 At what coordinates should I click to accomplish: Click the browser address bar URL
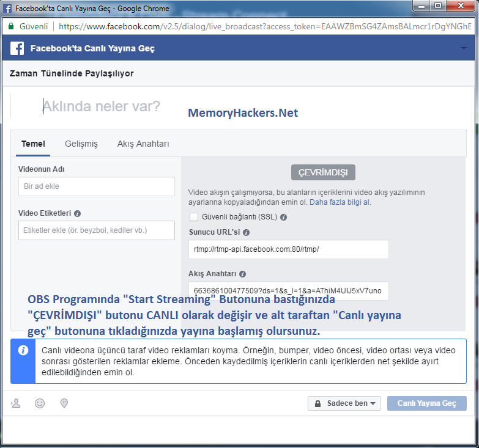265,26
